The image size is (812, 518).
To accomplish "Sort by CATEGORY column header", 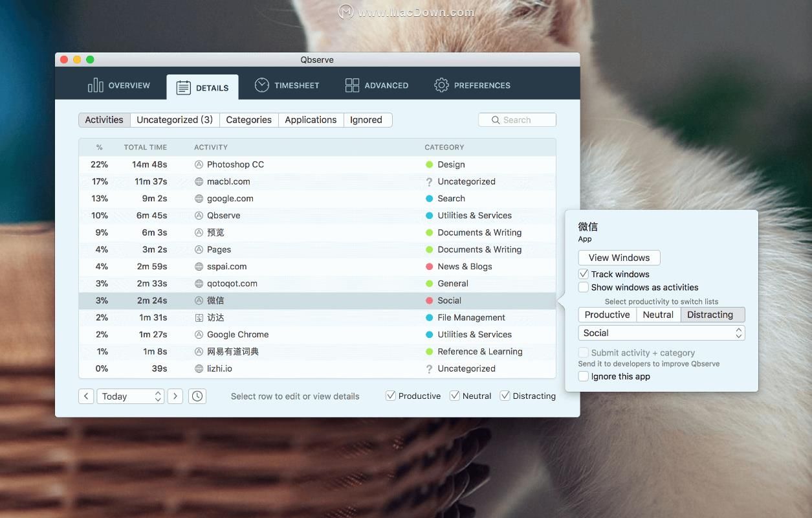I will coord(444,148).
